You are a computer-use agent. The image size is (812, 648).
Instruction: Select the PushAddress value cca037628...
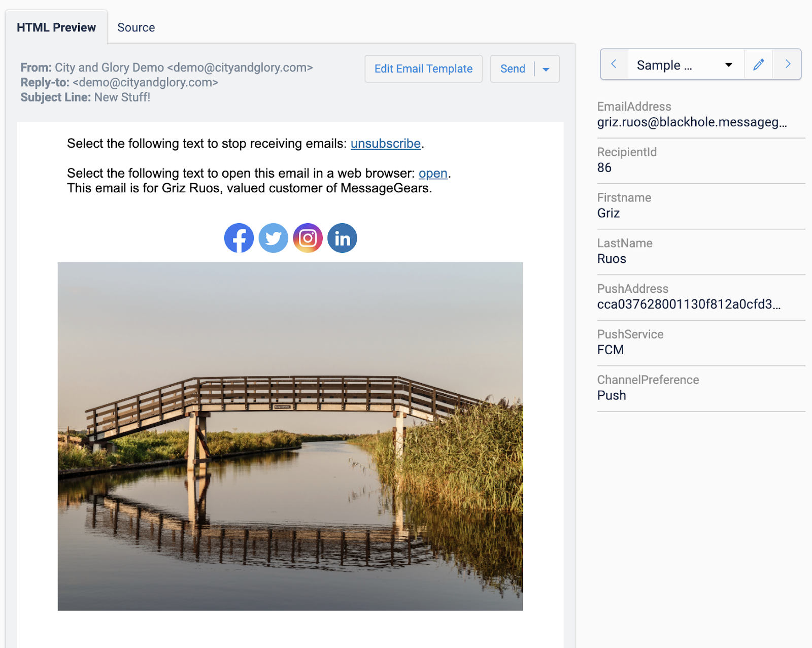689,304
